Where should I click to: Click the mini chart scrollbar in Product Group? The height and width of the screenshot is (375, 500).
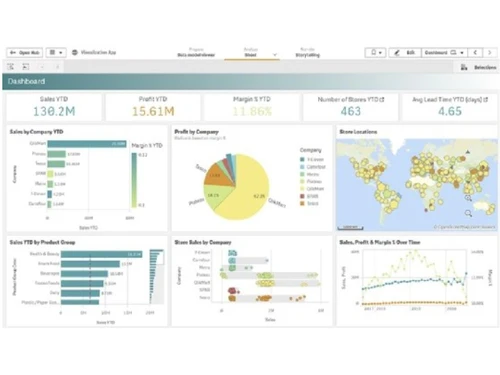point(157,276)
